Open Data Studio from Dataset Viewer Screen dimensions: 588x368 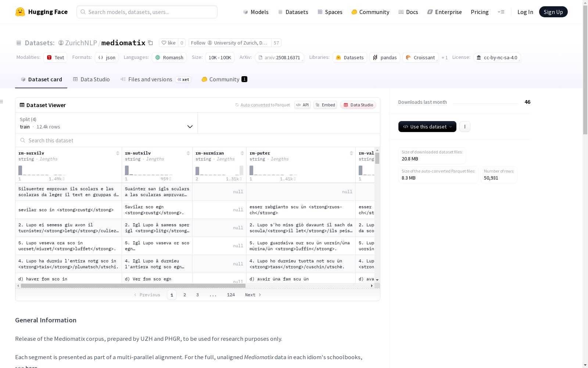click(358, 105)
